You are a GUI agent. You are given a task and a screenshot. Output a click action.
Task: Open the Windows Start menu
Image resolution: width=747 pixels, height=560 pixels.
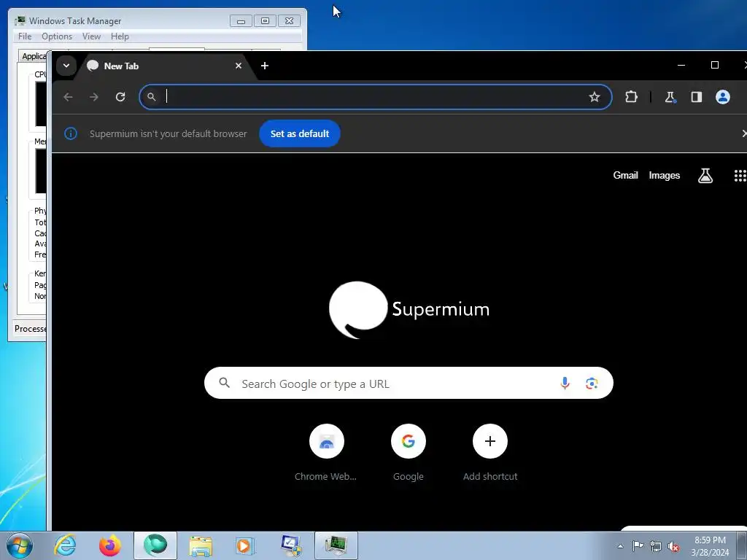(x=20, y=545)
